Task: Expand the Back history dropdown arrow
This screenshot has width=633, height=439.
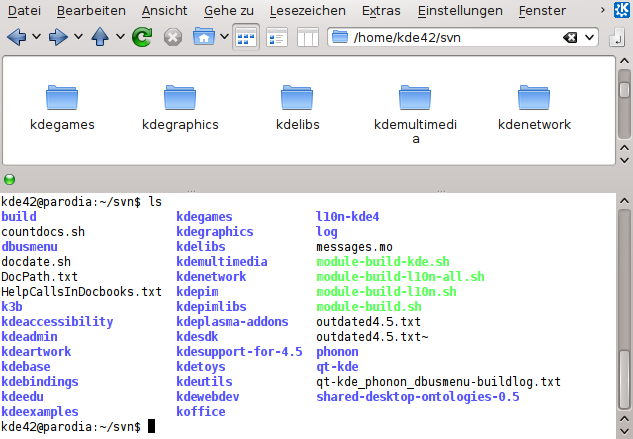Action: [35, 38]
